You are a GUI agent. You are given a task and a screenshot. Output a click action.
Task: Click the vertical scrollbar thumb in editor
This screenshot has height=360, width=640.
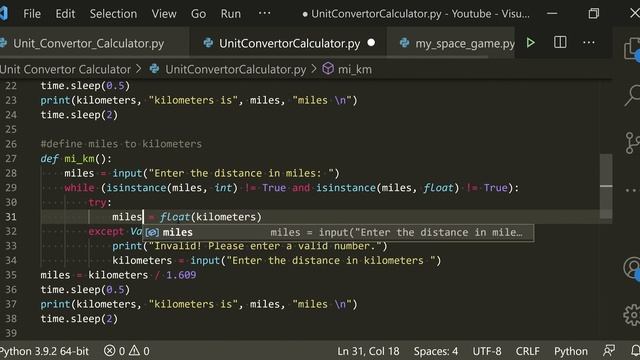tap(606, 186)
